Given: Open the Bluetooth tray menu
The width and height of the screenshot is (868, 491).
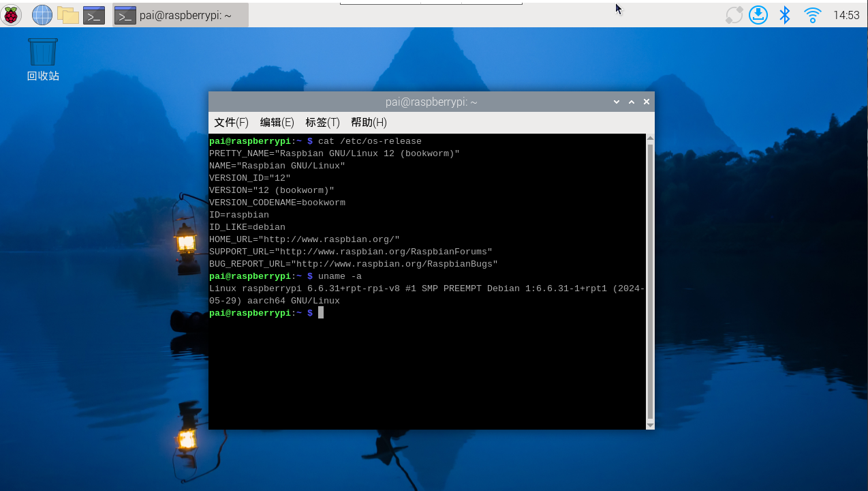Looking at the screenshot, I should 785,15.
